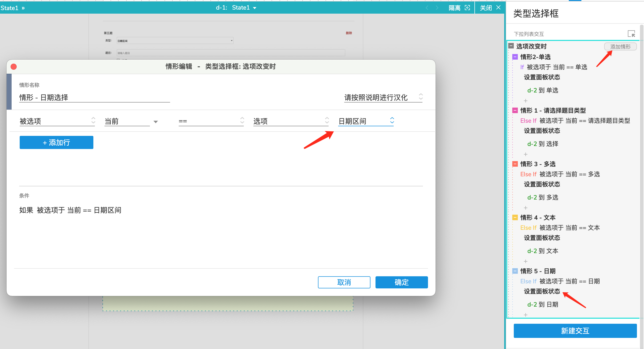Image resolution: width=644 pixels, height=349 pixels.
Task: Collapse the 选项改变时 event toggle
Action: [x=511, y=46]
